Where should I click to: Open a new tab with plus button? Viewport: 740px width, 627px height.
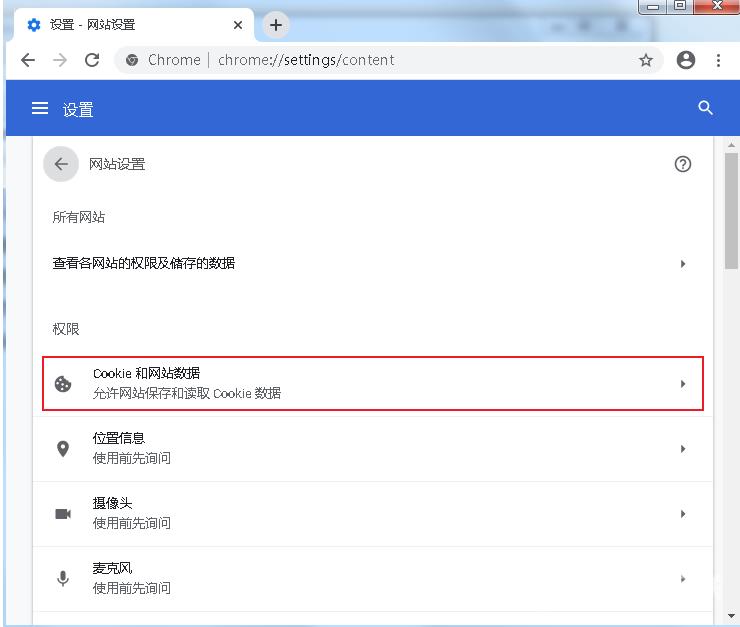[276, 25]
